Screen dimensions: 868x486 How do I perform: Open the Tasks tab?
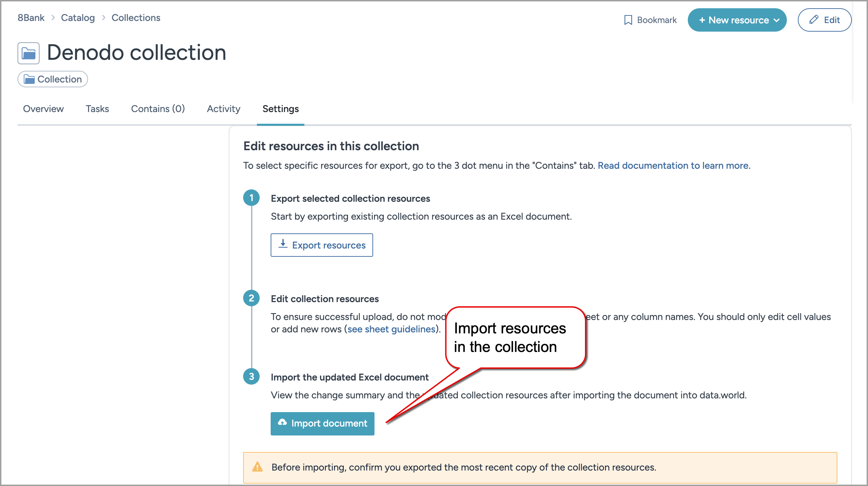coord(97,109)
